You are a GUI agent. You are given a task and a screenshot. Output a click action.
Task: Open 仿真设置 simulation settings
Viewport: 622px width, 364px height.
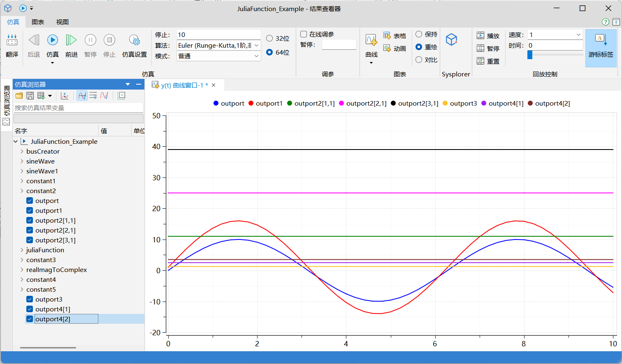coord(134,40)
